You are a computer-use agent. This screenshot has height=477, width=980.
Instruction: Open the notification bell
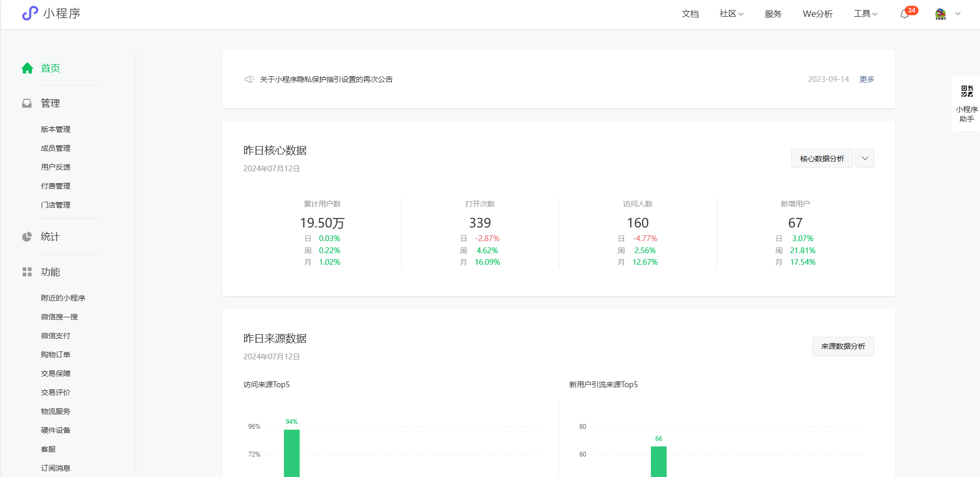(905, 14)
